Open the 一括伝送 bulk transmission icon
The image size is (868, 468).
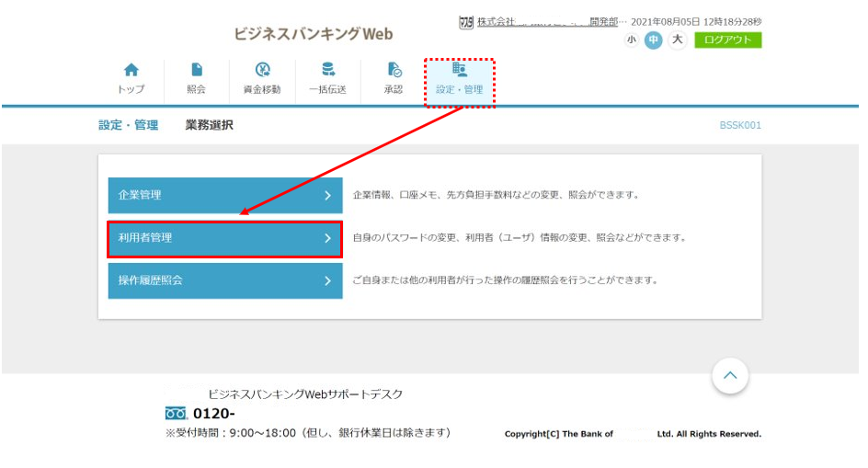click(327, 71)
